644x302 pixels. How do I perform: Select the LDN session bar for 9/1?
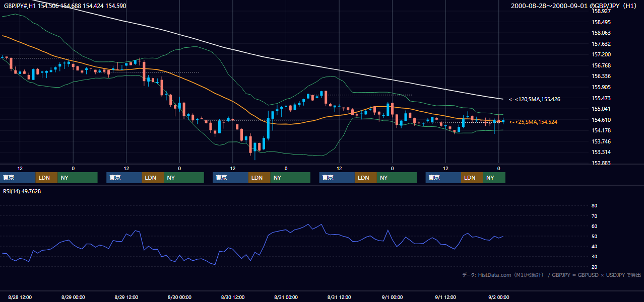[472, 178]
